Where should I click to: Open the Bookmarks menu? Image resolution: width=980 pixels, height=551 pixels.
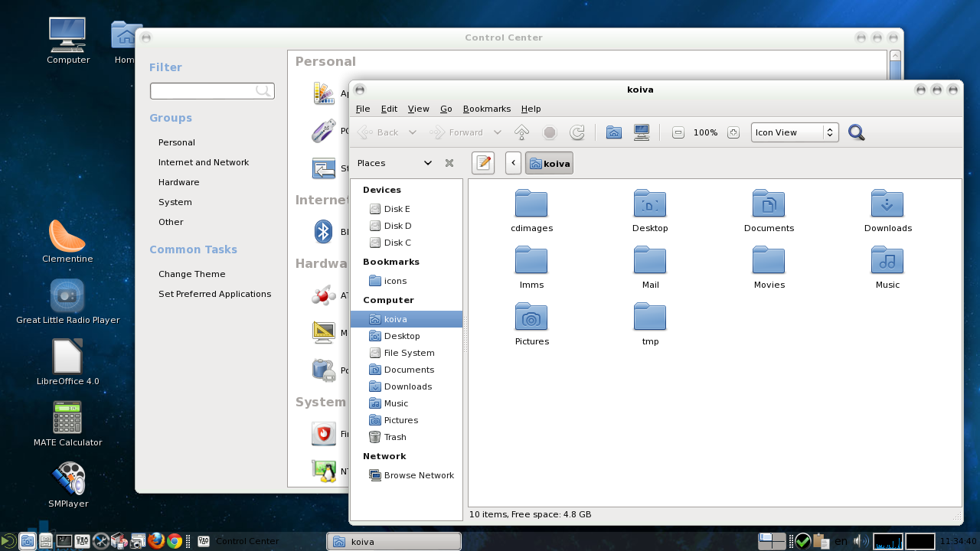coord(486,109)
